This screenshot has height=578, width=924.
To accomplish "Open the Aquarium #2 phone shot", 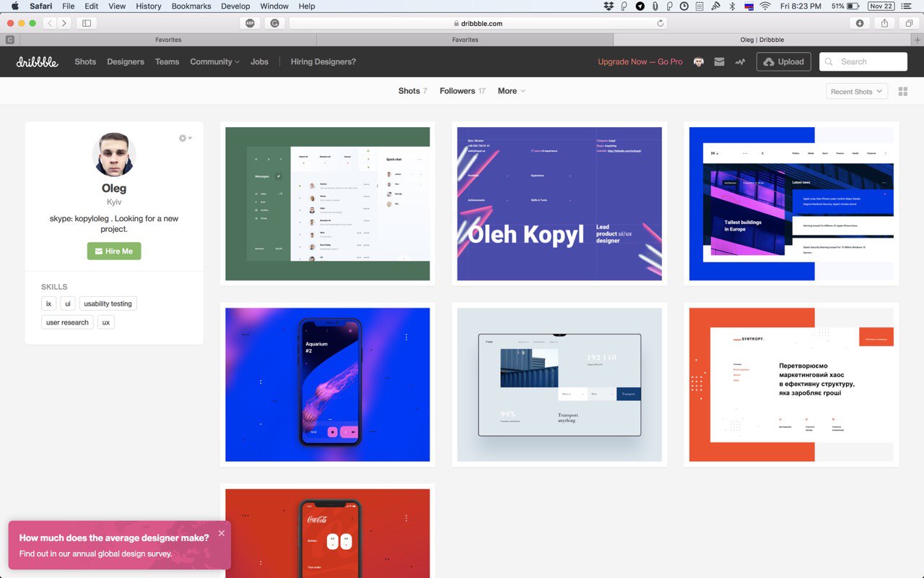I will coord(328,384).
